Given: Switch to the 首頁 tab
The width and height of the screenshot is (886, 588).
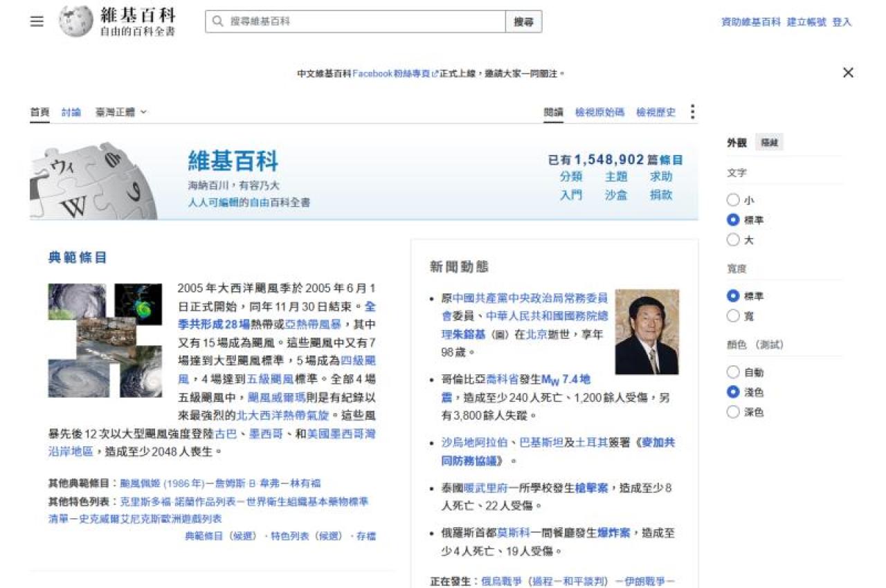Looking at the screenshot, I should 39,112.
